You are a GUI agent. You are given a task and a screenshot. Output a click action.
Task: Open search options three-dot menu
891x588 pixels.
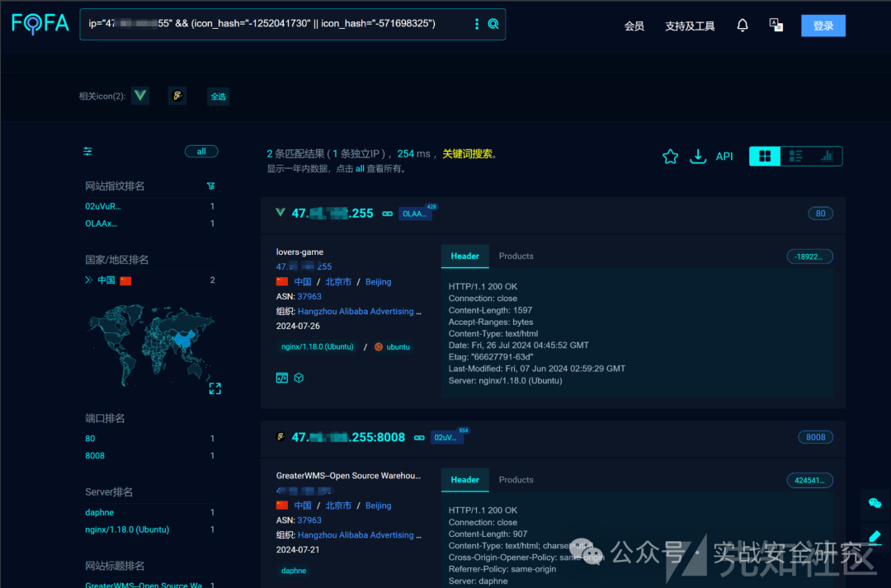point(477,24)
